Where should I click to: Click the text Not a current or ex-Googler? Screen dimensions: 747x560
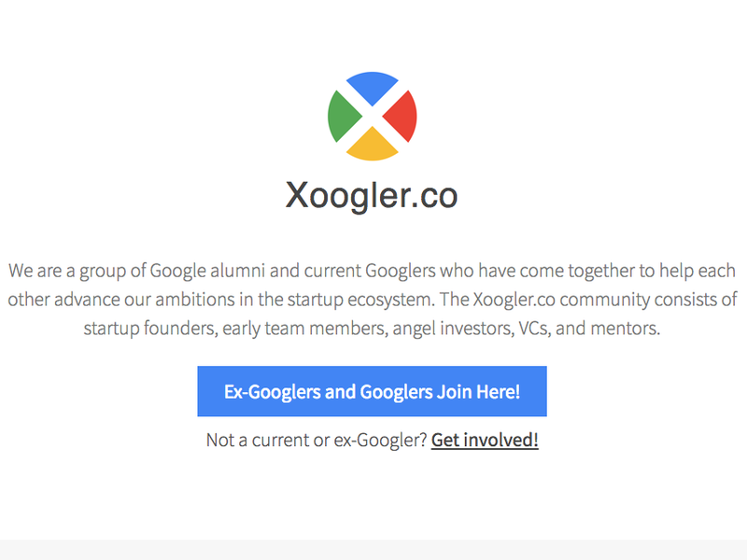[x=311, y=439]
